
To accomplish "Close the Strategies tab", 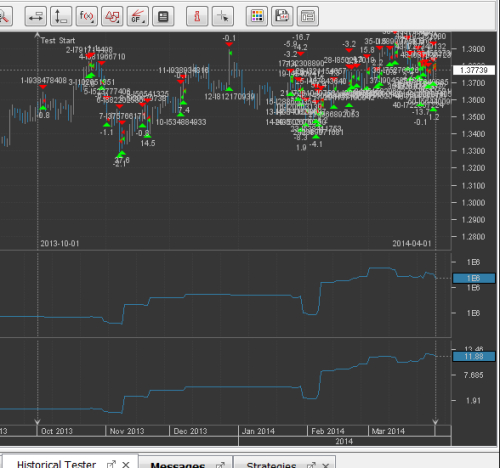I will 326,465.
